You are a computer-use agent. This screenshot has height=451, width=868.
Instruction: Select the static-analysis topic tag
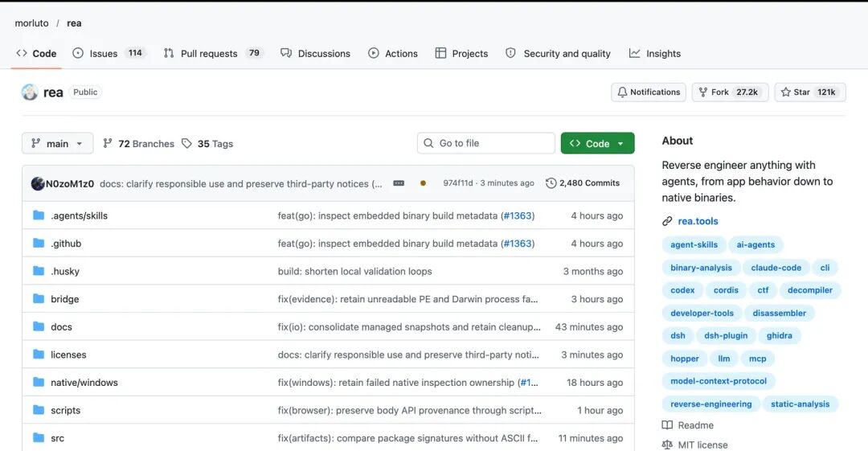coord(800,404)
